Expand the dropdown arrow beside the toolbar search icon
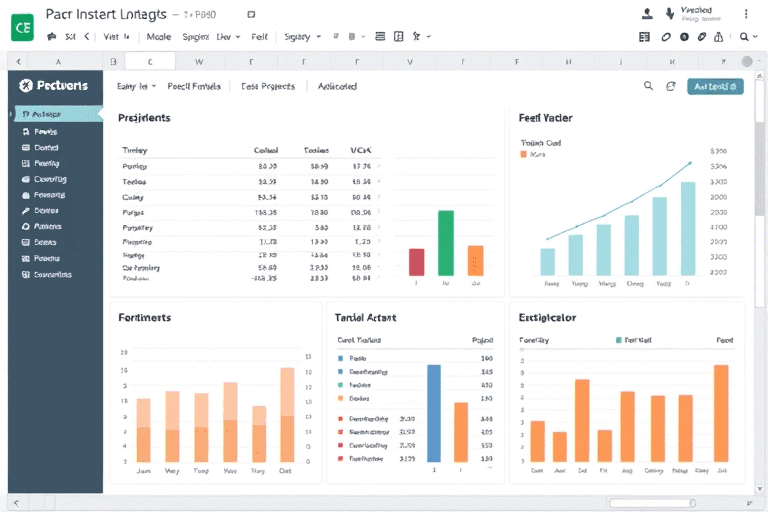 click(x=757, y=37)
